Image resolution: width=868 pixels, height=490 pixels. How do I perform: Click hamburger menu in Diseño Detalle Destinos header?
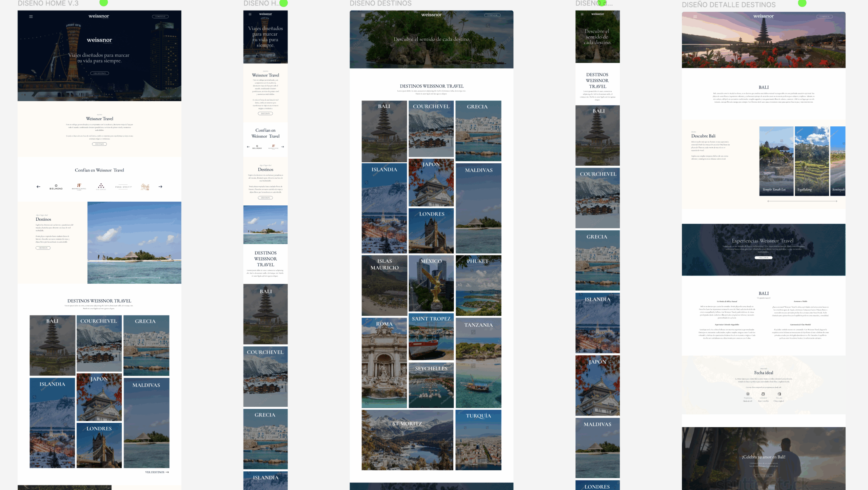point(695,17)
